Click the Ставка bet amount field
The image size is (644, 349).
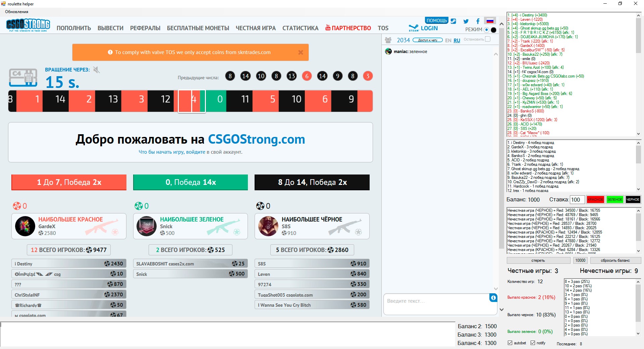pyautogui.click(x=577, y=200)
